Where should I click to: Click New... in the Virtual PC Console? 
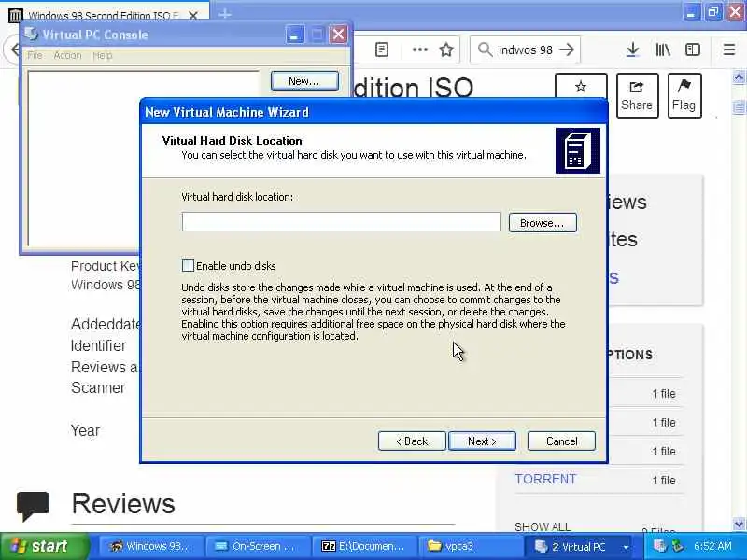(x=304, y=81)
